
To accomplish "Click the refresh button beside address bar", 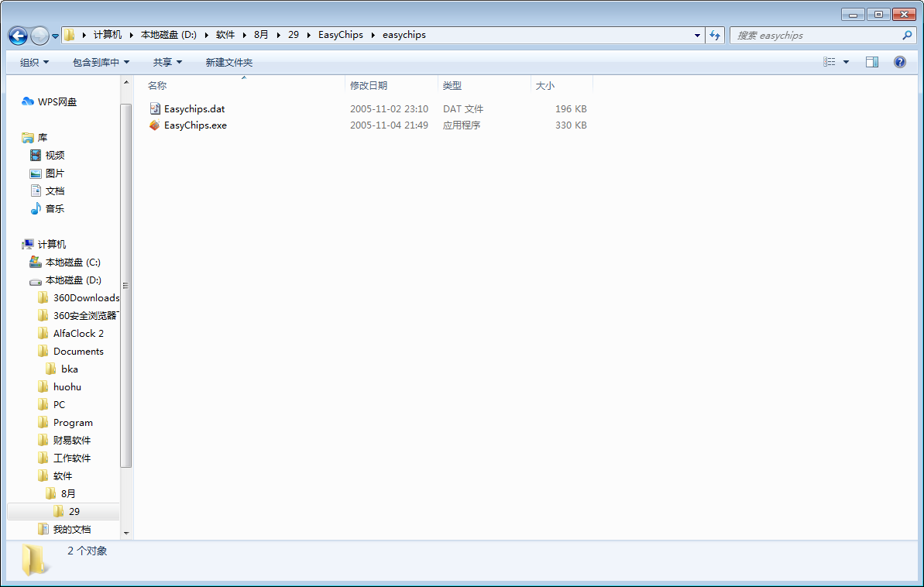I will click(715, 36).
